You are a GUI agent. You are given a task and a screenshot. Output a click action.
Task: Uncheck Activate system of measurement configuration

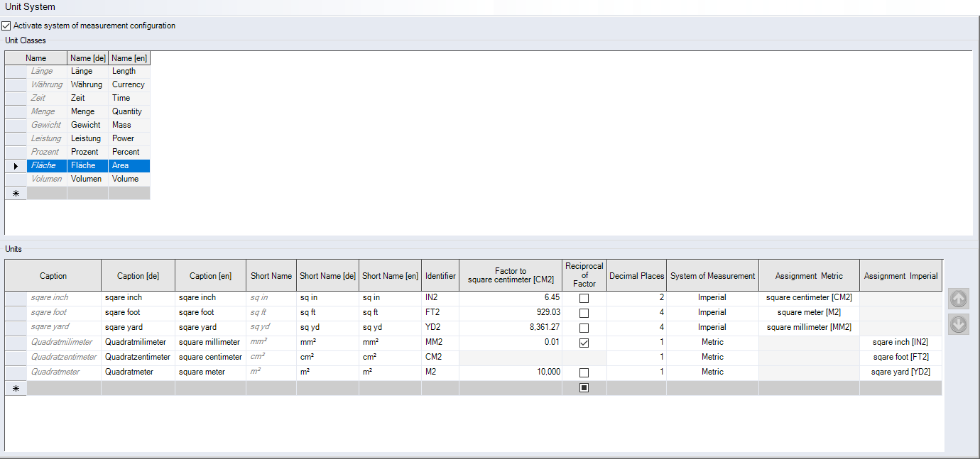[x=7, y=26]
